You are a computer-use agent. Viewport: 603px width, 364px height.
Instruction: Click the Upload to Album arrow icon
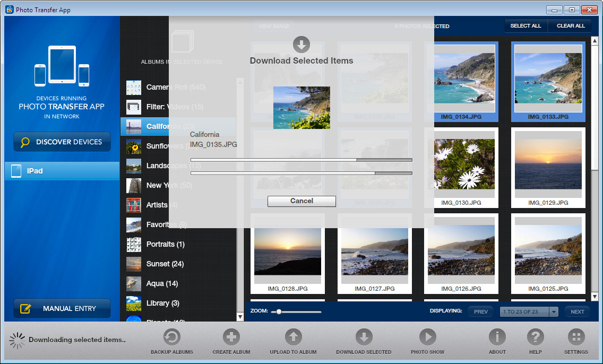coord(293,337)
